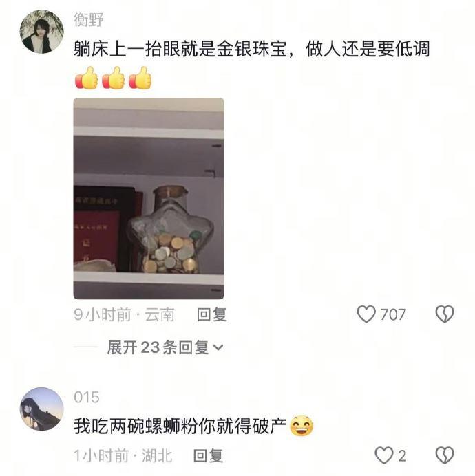Click the 9小时前 · 云南 timestamp

(125, 314)
